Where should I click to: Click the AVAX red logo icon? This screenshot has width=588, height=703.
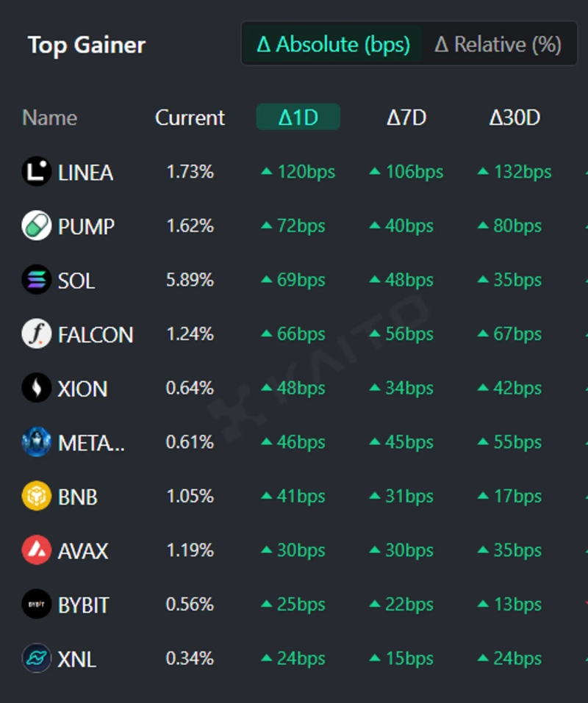point(36,550)
